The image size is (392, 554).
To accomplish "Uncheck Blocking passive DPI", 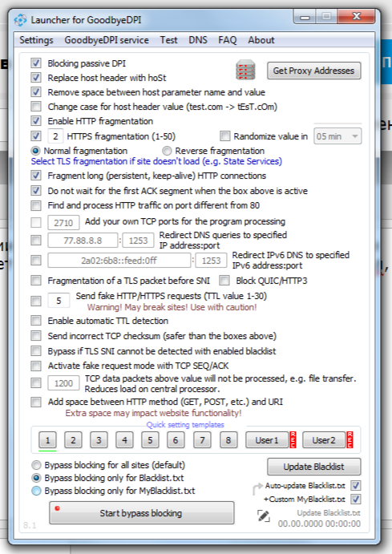I will coord(35,63).
